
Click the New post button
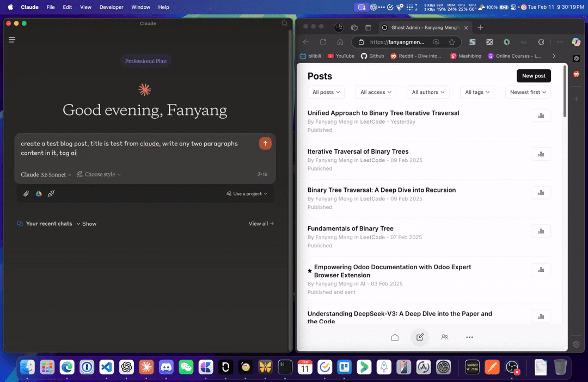[534, 76]
